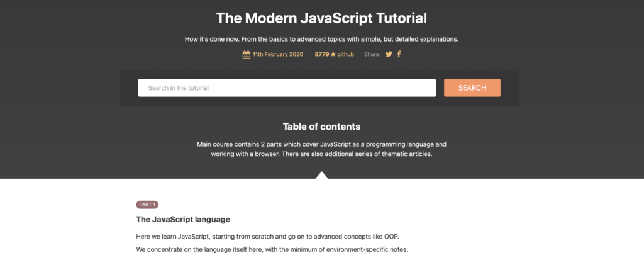The width and height of the screenshot is (644, 265).
Task: Click the 'How it's done now' subtitle
Action: [321, 39]
